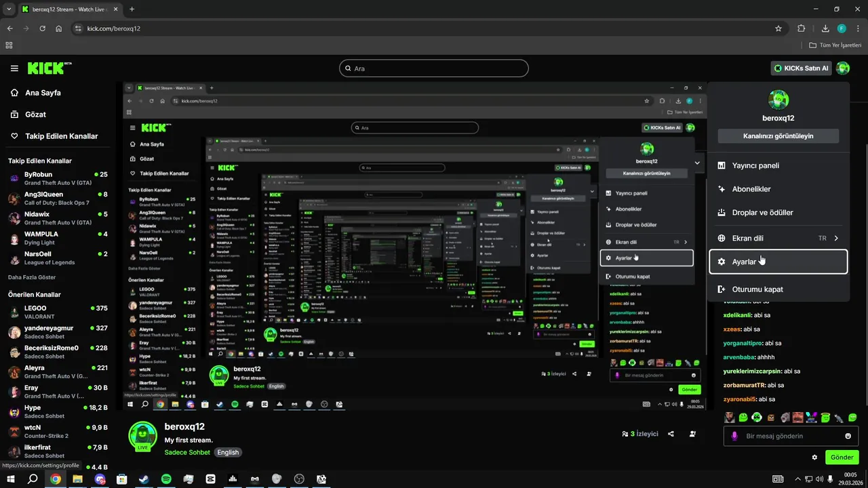Open Steam from the taskbar

[x=144, y=479]
